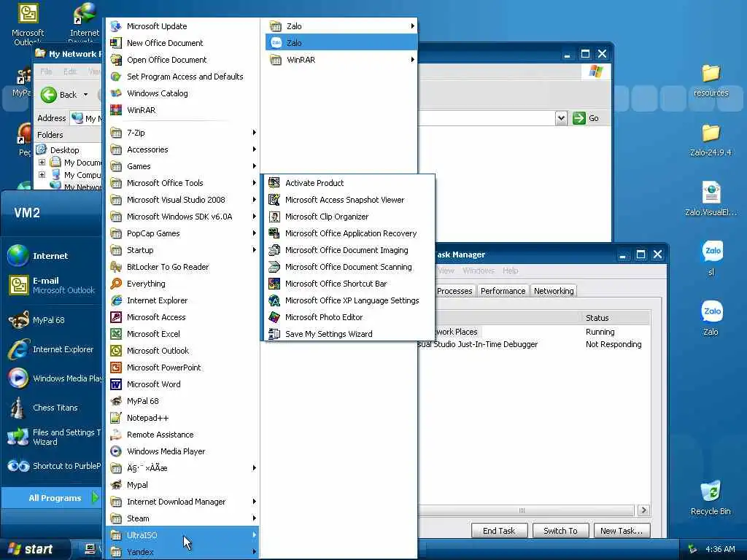
Task: Click Back button in My Network Places
Action: click(x=63, y=95)
